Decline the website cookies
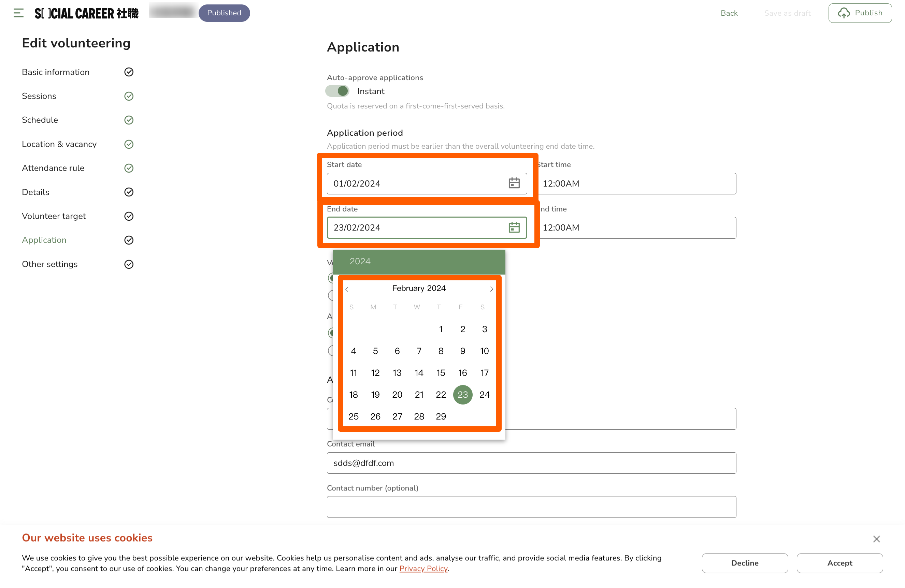The image size is (905, 588). 744,563
